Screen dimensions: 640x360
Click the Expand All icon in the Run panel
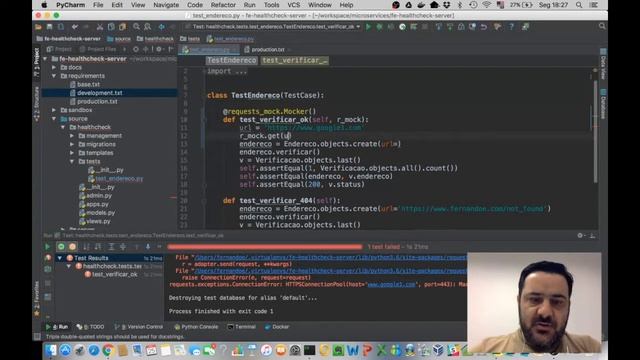111,247
